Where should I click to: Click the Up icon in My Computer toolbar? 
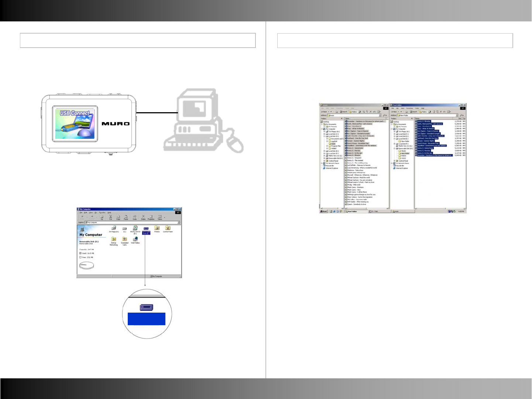pos(102,217)
